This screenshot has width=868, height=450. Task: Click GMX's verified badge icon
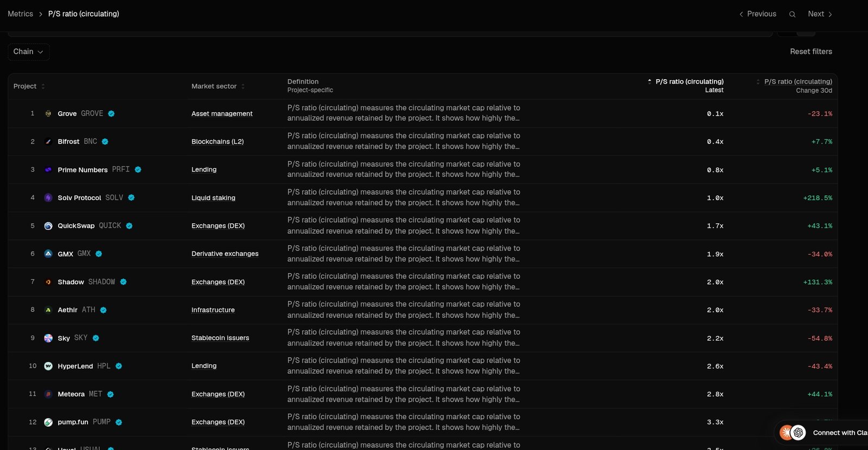click(x=99, y=254)
